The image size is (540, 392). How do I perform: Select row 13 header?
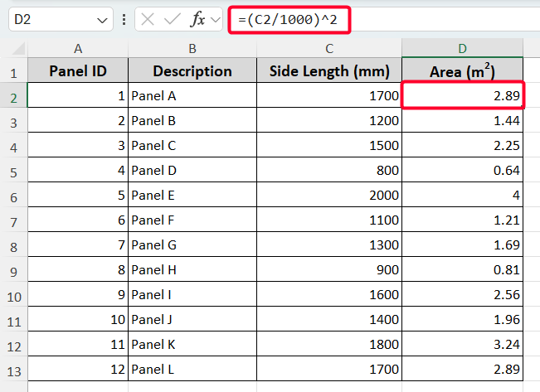[x=14, y=370]
